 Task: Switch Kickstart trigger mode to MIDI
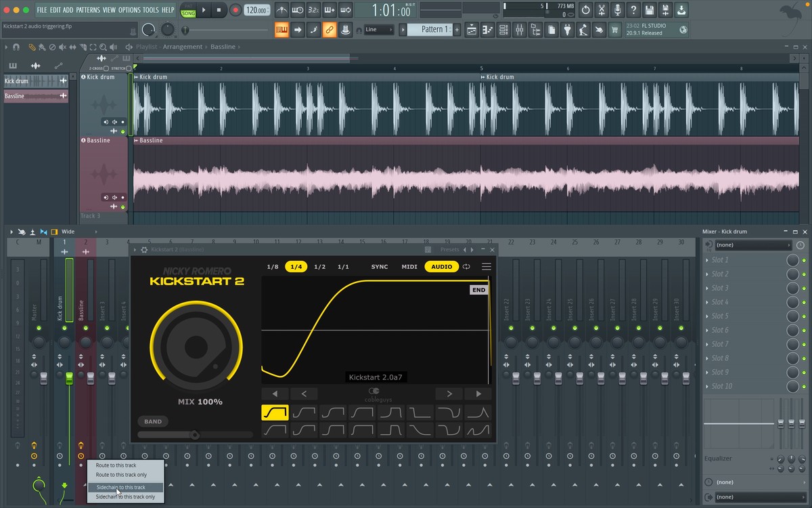click(409, 267)
